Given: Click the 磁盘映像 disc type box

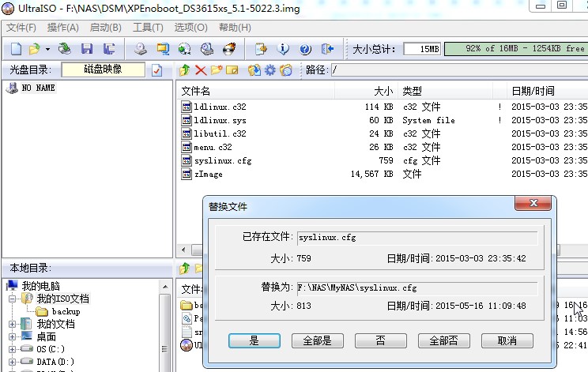Looking at the screenshot, I should 103,70.
